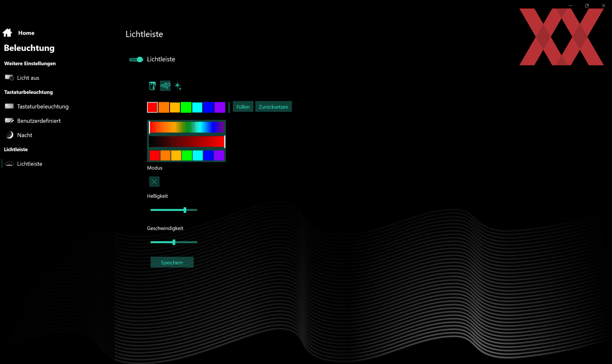Click the Lichtleiste light bar sidebar icon

point(9,164)
